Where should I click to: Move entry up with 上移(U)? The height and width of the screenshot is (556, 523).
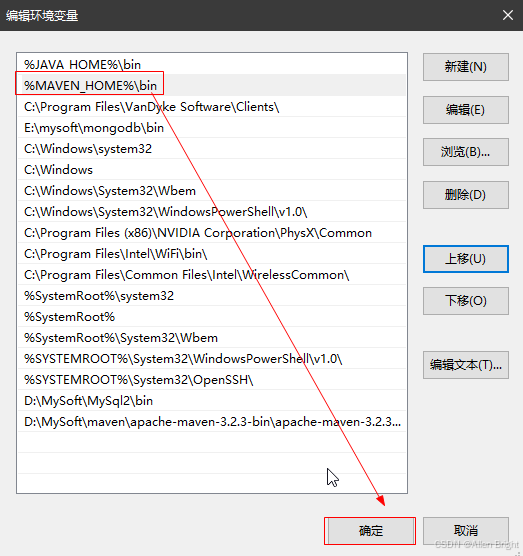(x=466, y=259)
